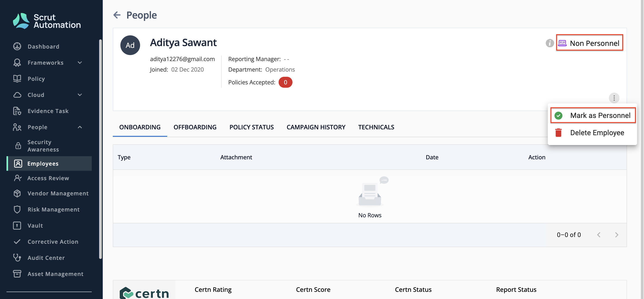Click the Policies Accepted count badge 0

coord(285,82)
